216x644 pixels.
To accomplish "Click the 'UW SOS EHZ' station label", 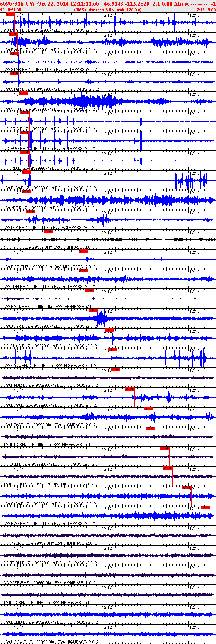I will tap(16, 109).
